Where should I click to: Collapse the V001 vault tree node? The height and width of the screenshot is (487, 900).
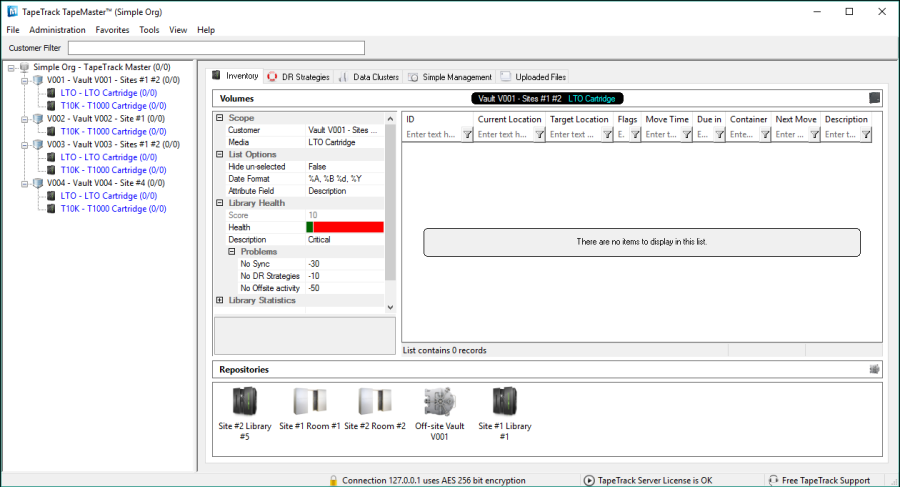[25, 80]
